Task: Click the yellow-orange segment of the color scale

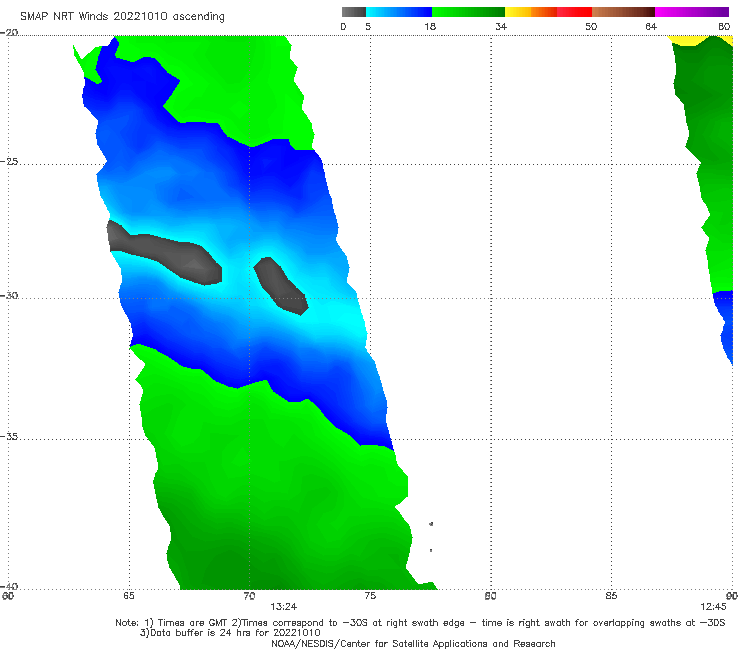Action: (531, 12)
